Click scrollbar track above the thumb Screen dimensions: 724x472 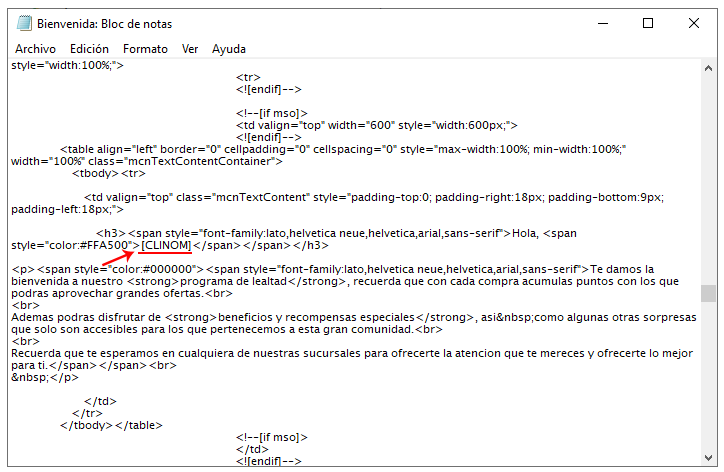708,180
